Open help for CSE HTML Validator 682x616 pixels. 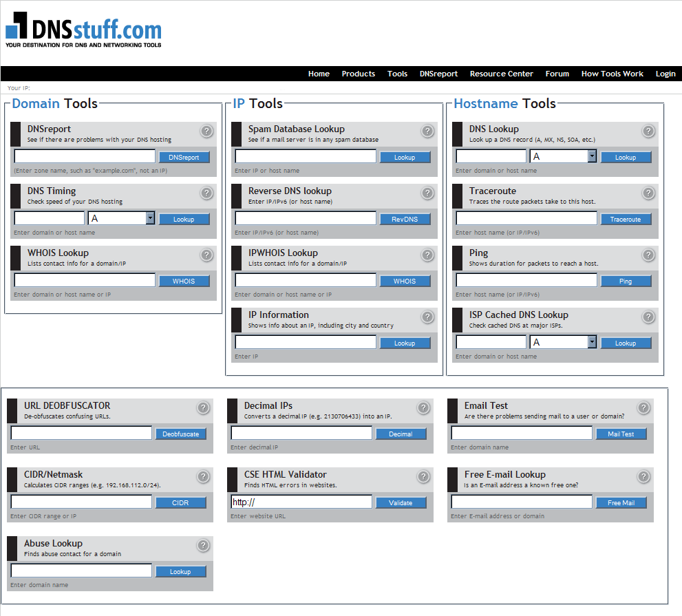pos(423,476)
